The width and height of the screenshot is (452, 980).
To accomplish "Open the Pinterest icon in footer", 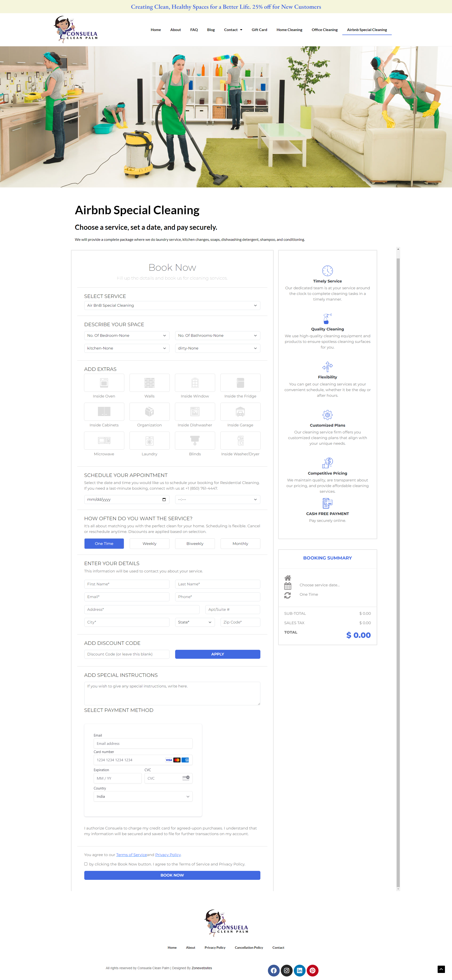I will point(313,970).
